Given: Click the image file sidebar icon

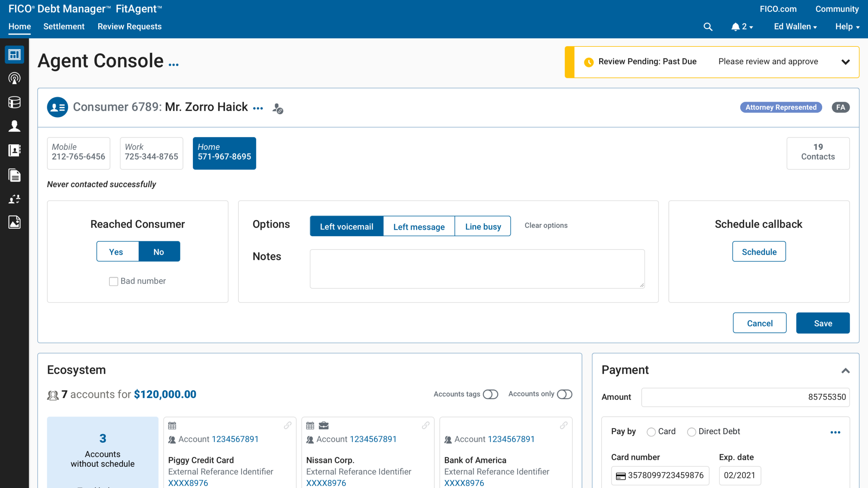Looking at the screenshot, I should (14, 222).
